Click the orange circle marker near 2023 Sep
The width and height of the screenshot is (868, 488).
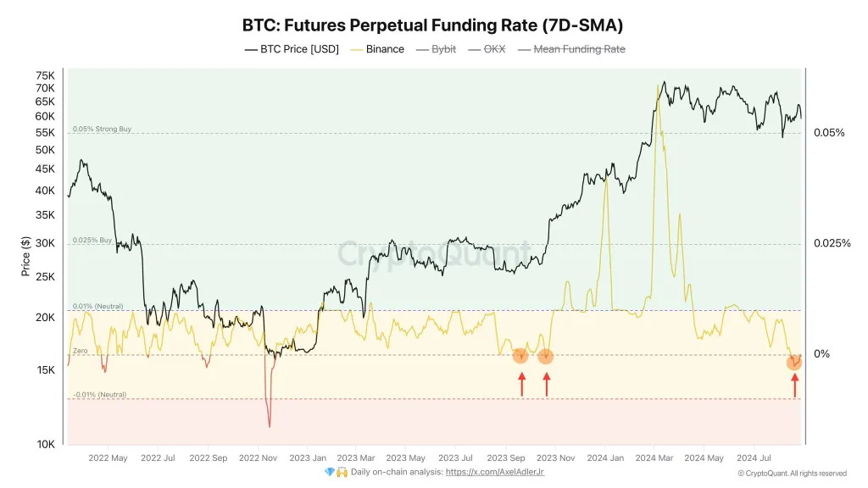520,356
